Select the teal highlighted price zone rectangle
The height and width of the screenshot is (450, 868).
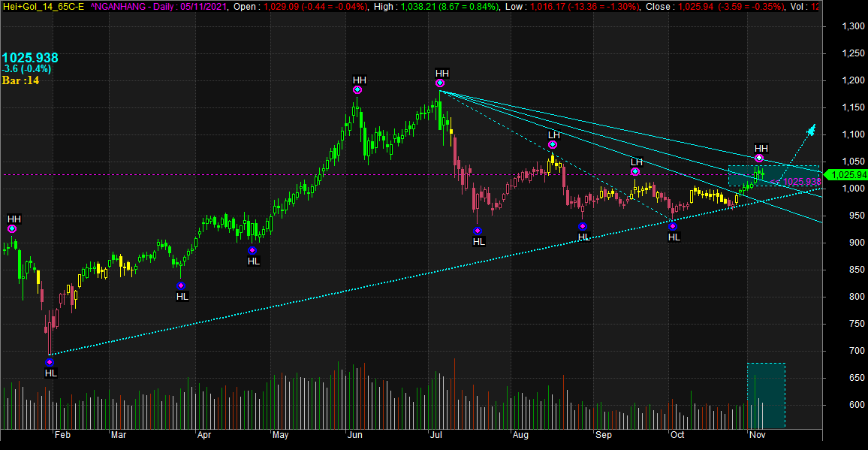pos(773,176)
